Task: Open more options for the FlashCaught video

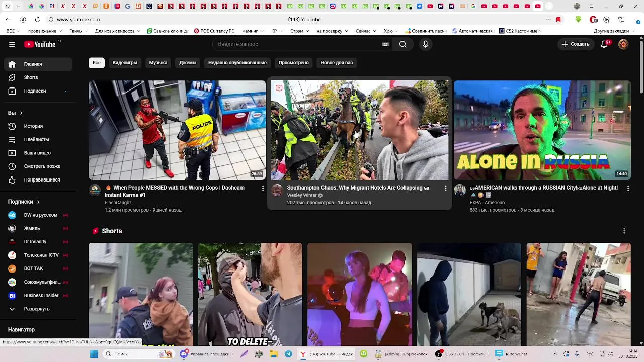Action: tap(263, 188)
